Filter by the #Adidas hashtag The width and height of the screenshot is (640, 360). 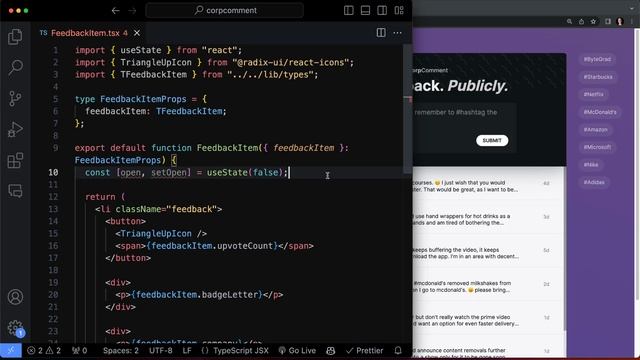tap(594, 182)
